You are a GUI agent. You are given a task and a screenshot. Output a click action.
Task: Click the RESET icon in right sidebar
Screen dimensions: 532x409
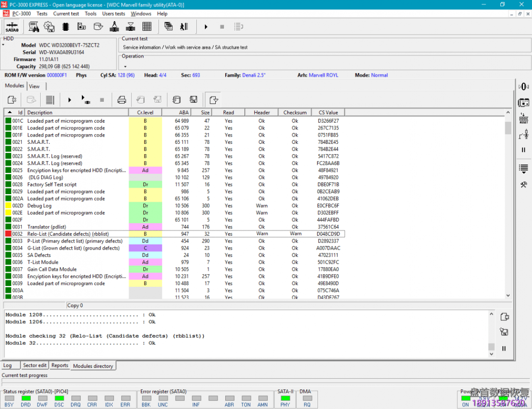523,118
